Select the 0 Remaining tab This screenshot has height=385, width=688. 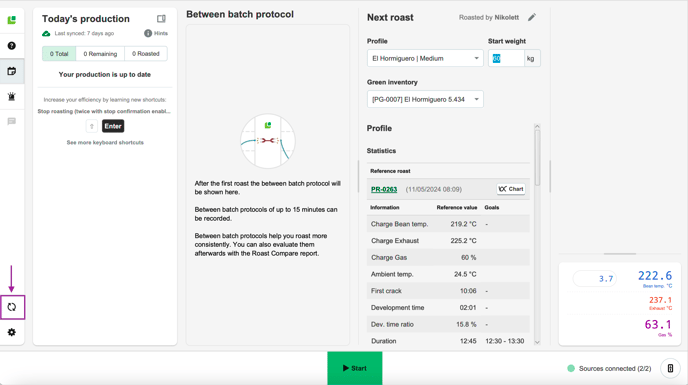point(100,54)
